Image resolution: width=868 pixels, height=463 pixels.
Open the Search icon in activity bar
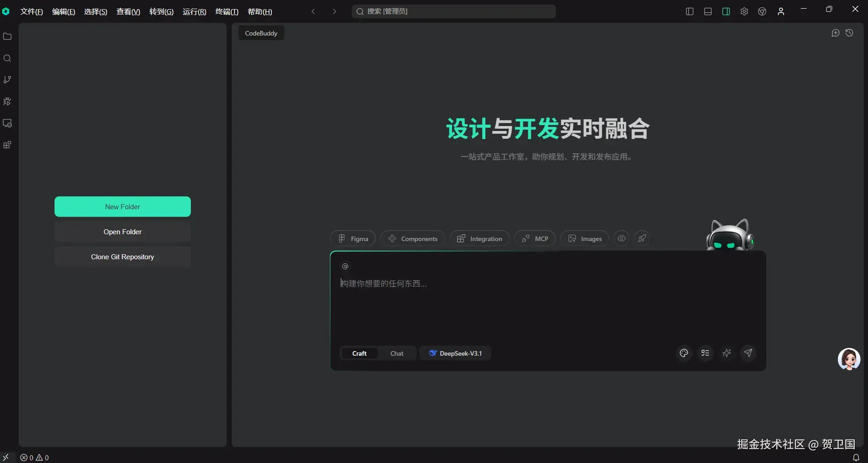(7, 58)
